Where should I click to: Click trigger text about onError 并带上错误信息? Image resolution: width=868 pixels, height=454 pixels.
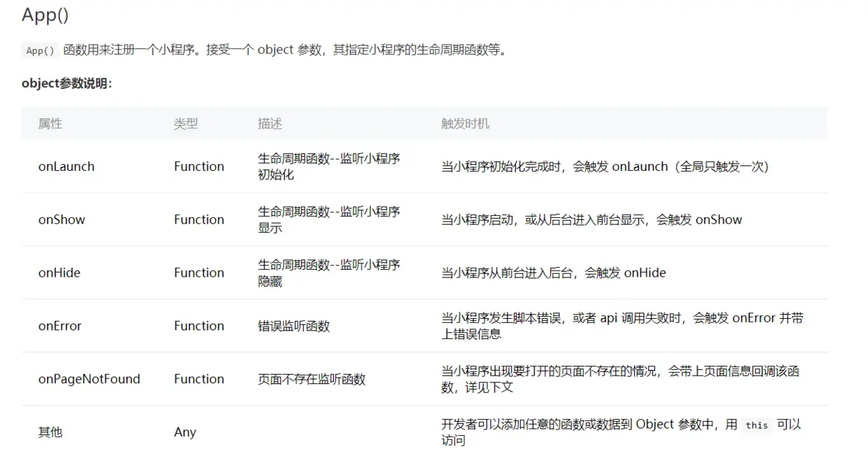622,326
